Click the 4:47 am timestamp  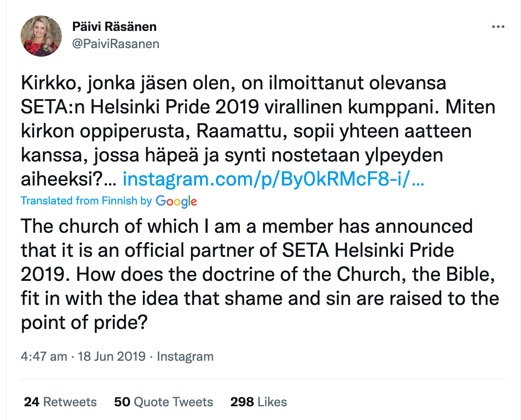44,356
